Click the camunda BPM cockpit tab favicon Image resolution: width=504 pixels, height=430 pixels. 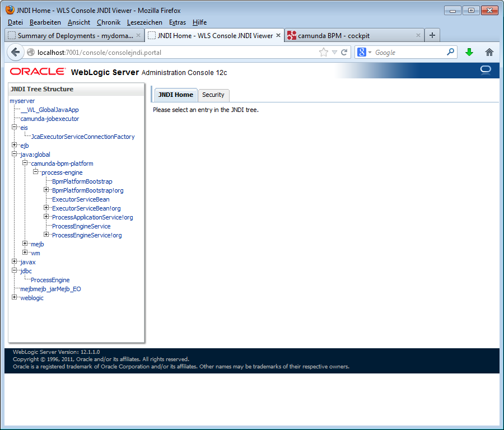(x=291, y=35)
